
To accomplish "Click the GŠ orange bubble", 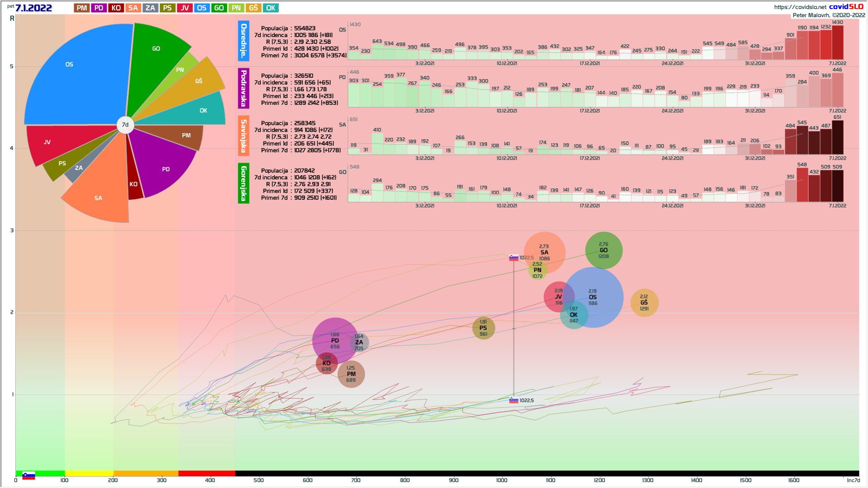I will click(x=644, y=303).
